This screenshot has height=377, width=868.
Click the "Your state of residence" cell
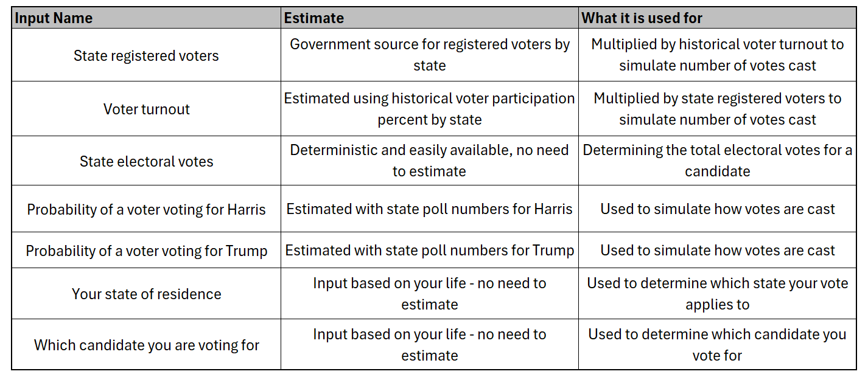(x=146, y=294)
